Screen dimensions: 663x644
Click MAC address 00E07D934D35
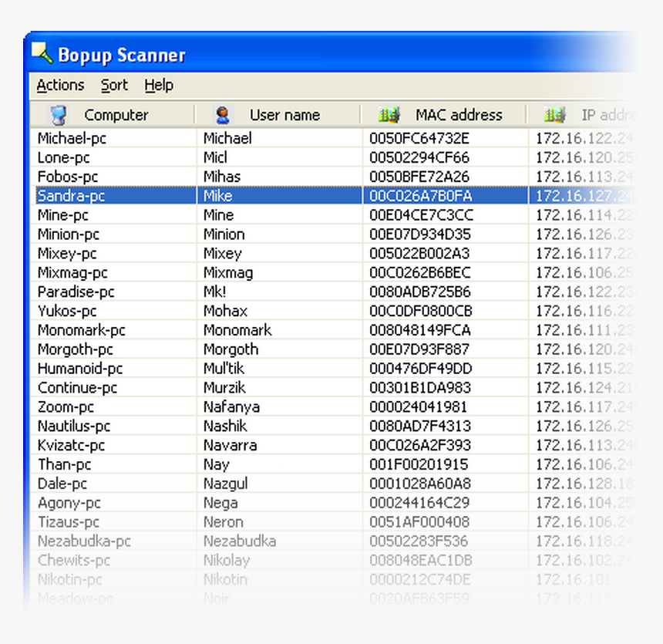(420, 234)
